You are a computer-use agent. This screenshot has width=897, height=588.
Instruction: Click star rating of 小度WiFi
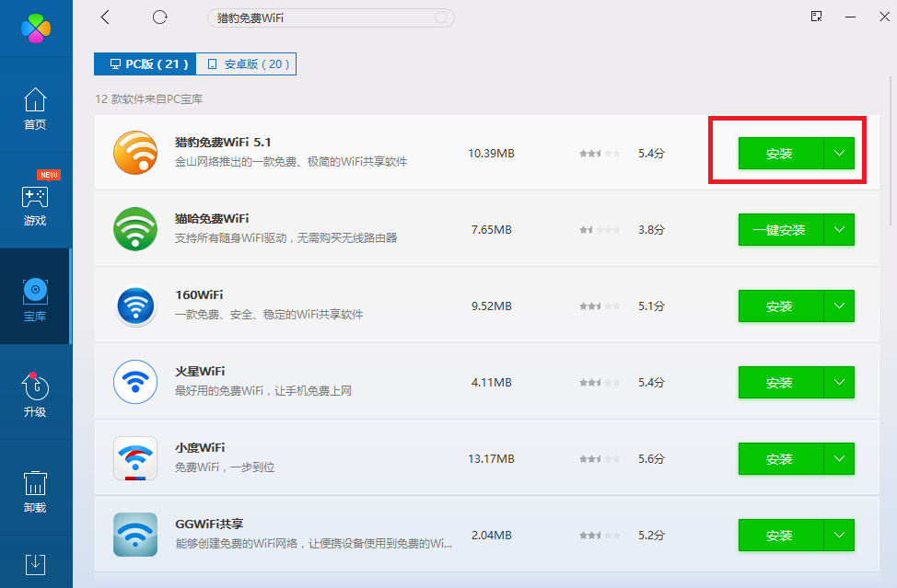tap(600, 459)
